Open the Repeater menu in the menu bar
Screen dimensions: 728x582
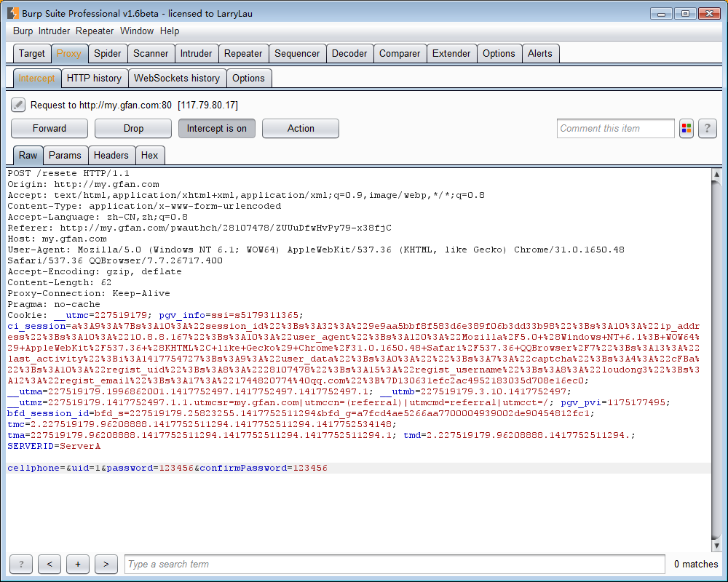95,31
